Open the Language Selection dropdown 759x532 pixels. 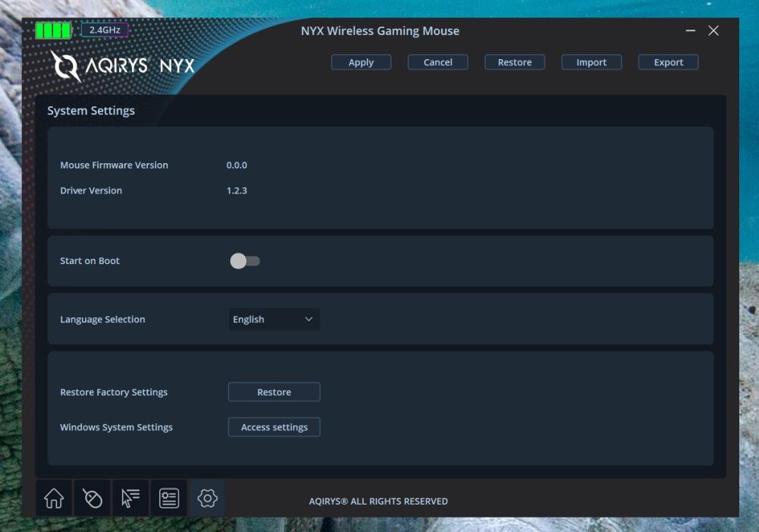tap(273, 320)
